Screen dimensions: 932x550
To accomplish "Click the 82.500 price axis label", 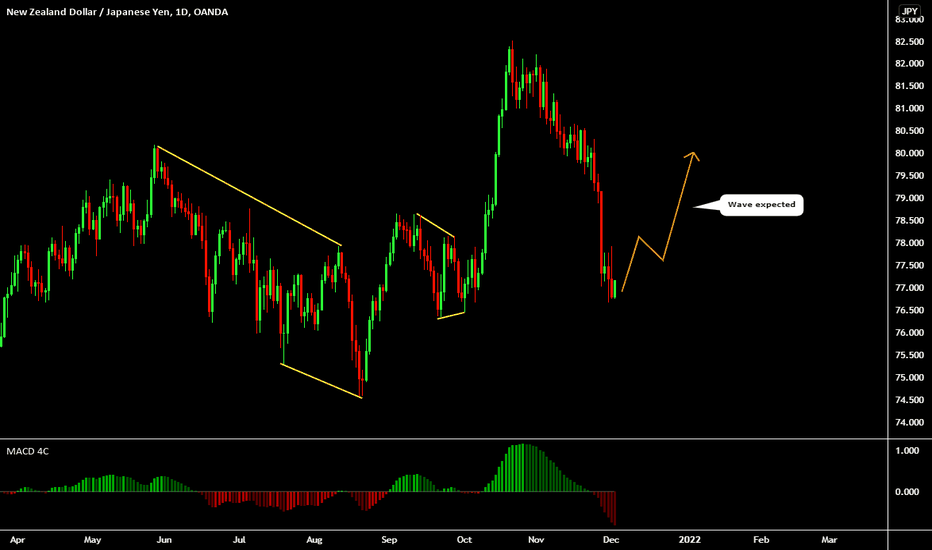I will click(x=909, y=42).
